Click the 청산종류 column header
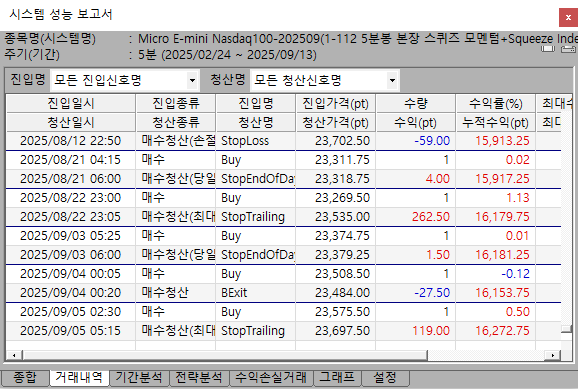 [x=176, y=122]
